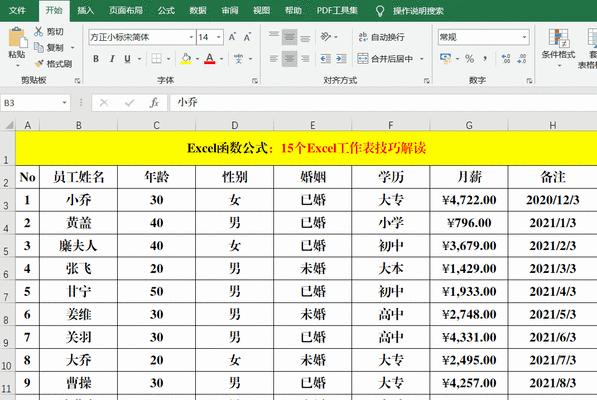Toggle Wrap Text (自动换行)
Viewport: 597px width, 400px height.
click(x=381, y=37)
